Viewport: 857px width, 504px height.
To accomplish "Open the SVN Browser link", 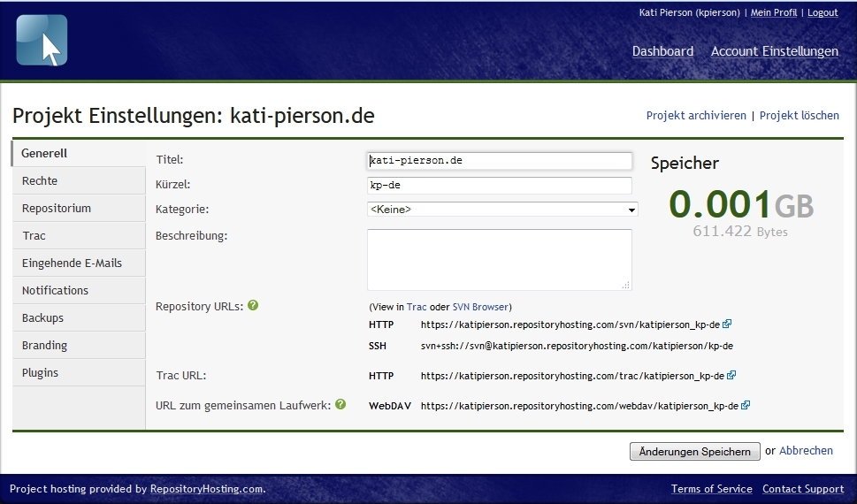I will [480, 307].
